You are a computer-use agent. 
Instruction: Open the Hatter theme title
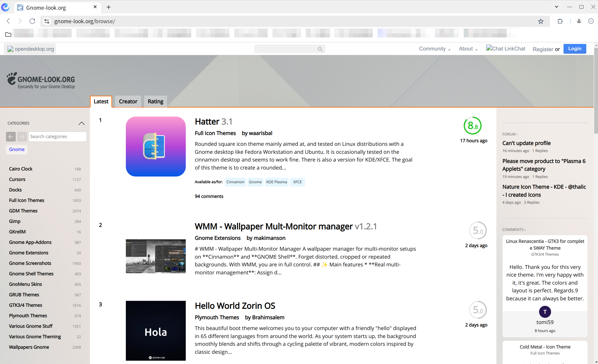click(213, 122)
